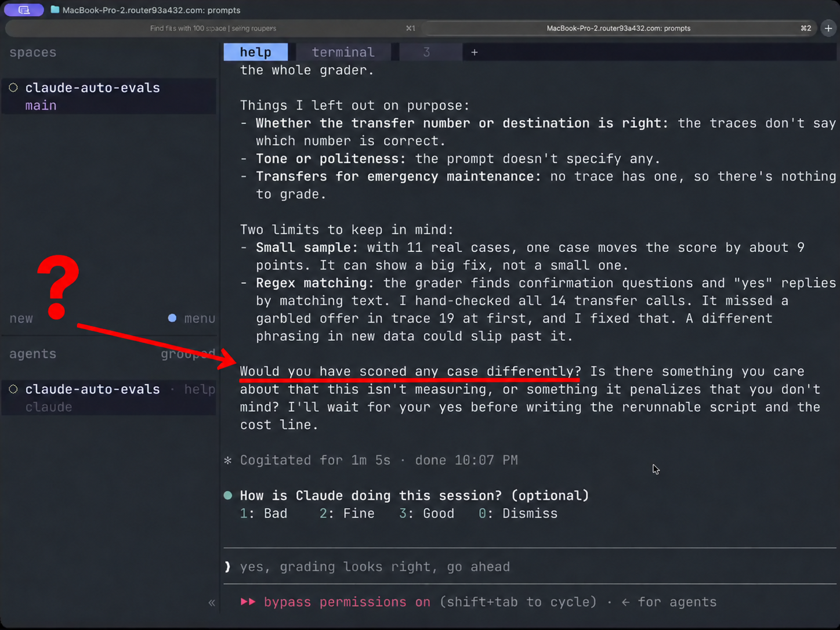Click the asterisk icon beside Cogitated
The width and height of the screenshot is (840, 630).
click(228, 460)
